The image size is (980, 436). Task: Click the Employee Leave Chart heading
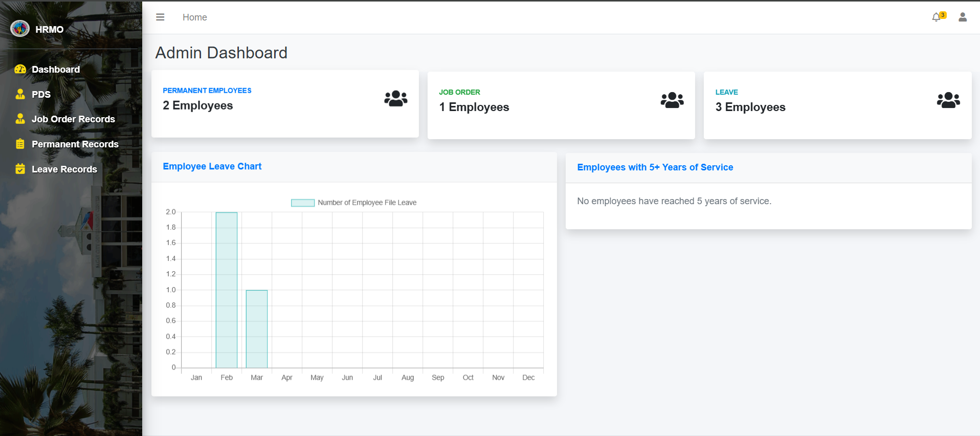pos(212,166)
